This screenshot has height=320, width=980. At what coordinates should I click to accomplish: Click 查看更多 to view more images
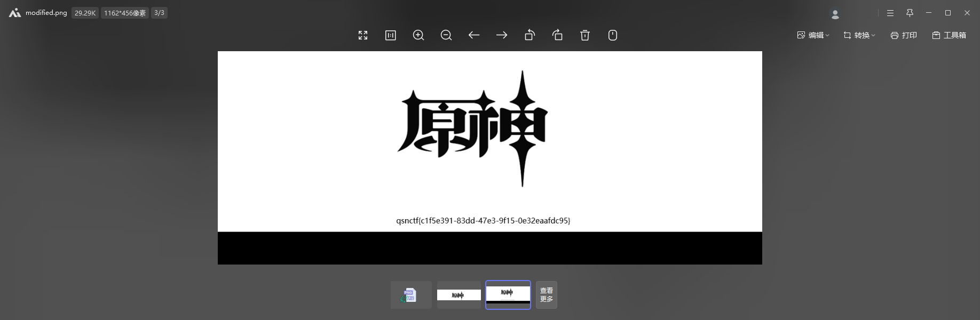(547, 295)
